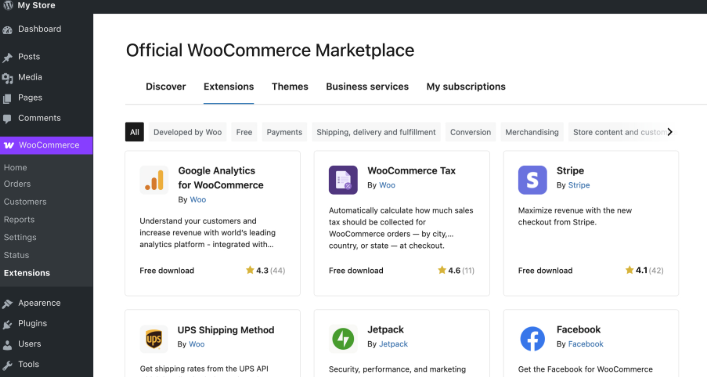Open Google Analytics for WooCommerce title

point(220,178)
